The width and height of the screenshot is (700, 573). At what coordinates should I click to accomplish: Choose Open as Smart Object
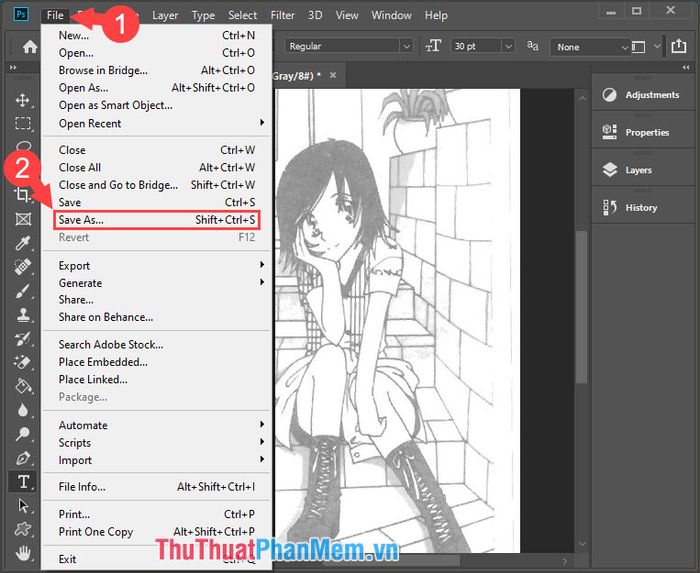[x=156, y=105]
